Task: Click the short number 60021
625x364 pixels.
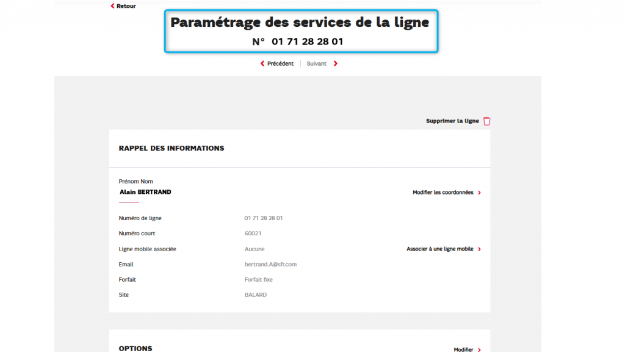Action: click(253, 234)
